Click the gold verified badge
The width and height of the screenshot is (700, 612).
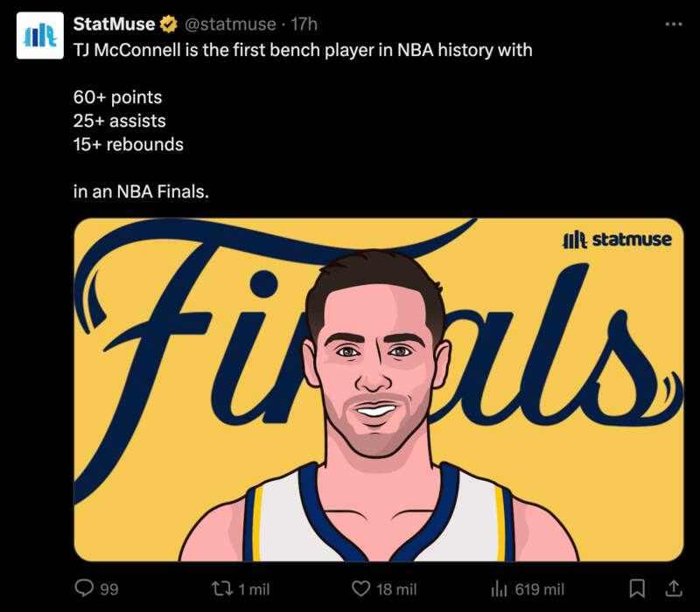click(167, 24)
